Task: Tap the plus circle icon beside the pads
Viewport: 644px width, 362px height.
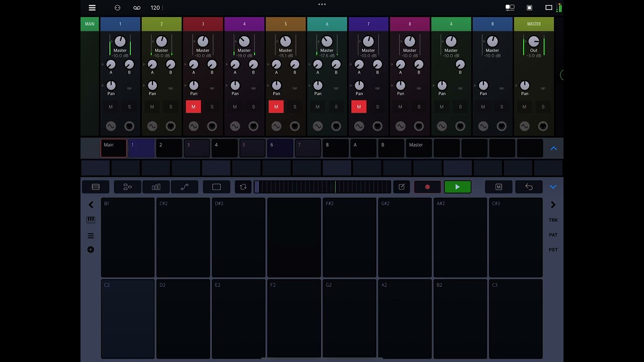Action: tap(91, 249)
